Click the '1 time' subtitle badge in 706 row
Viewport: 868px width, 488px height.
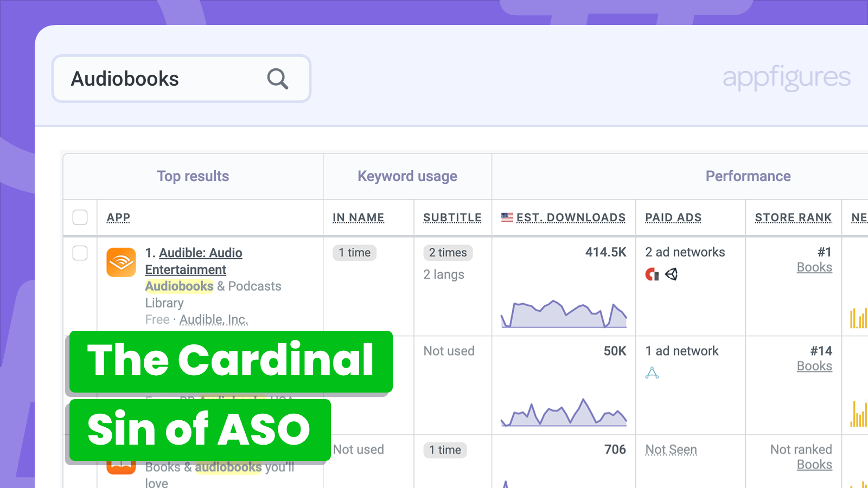(x=445, y=450)
